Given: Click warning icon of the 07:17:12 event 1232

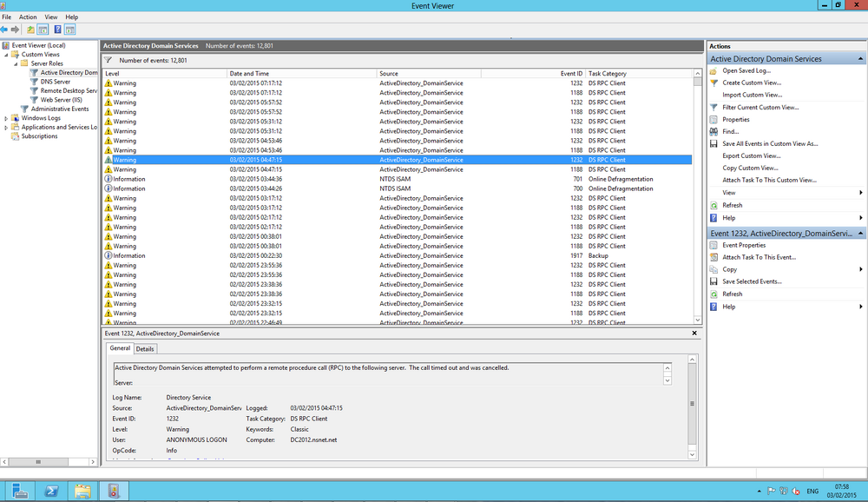Looking at the screenshot, I should click(108, 83).
